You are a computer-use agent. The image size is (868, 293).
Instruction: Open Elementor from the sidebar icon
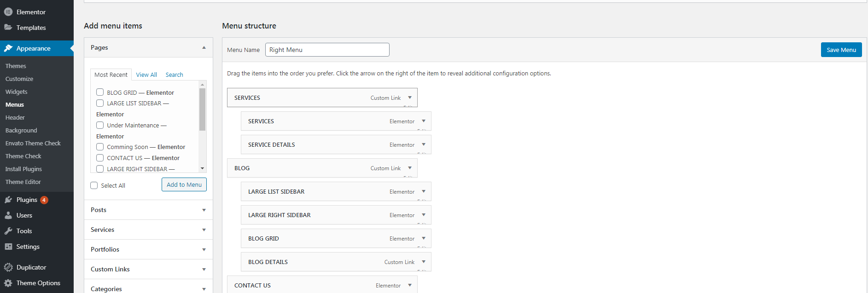click(x=8, y=12)
